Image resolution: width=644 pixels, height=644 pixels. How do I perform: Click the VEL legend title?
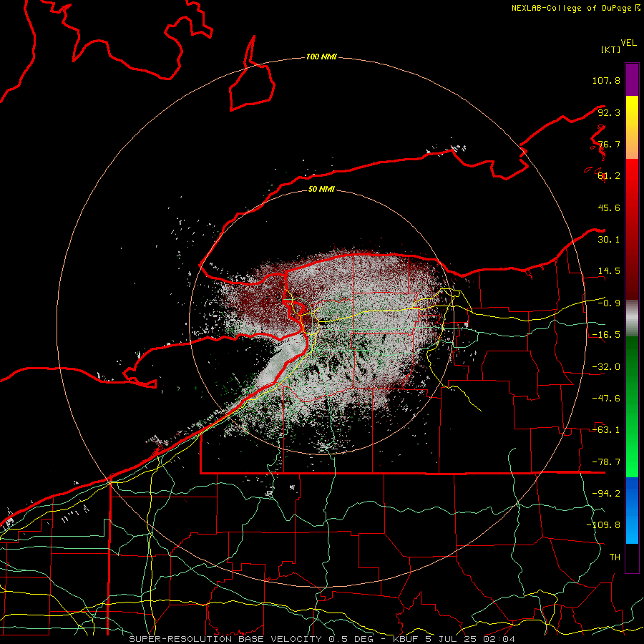(628, 43)
